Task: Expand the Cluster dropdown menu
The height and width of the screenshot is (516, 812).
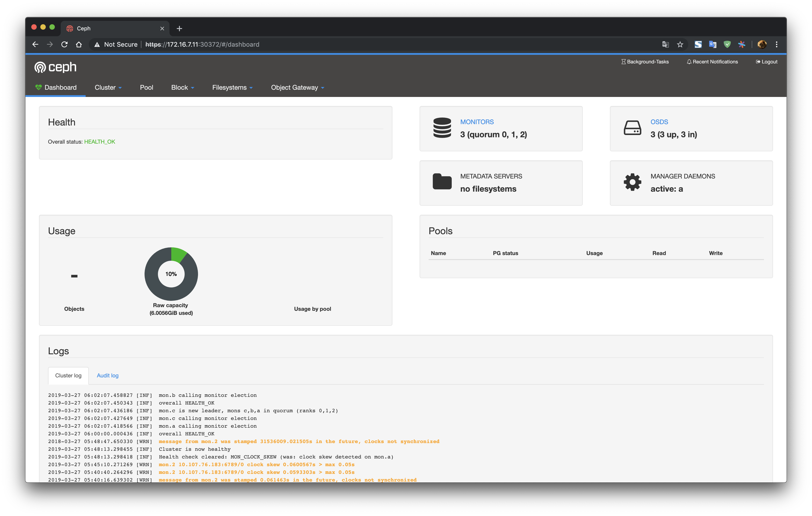Action: click(108, 87)
